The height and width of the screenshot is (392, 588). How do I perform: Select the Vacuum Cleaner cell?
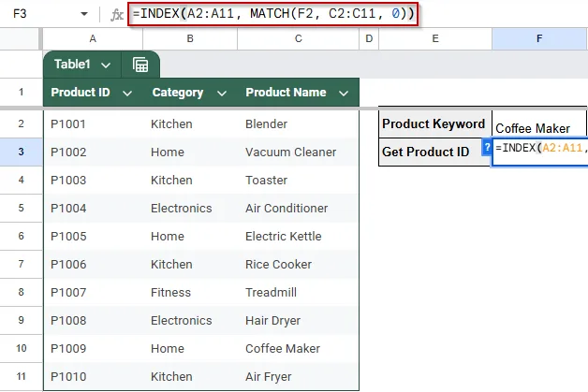pyautogui.click(x=298, y=152)
